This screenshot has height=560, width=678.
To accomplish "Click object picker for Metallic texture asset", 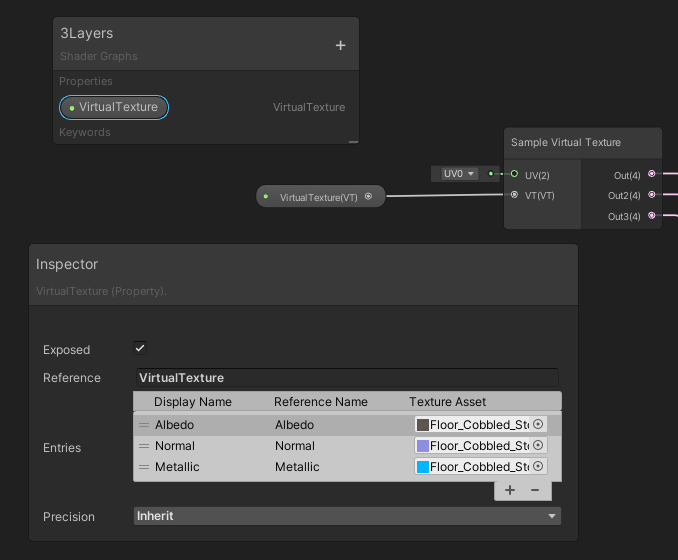I will tap(538, 466).
